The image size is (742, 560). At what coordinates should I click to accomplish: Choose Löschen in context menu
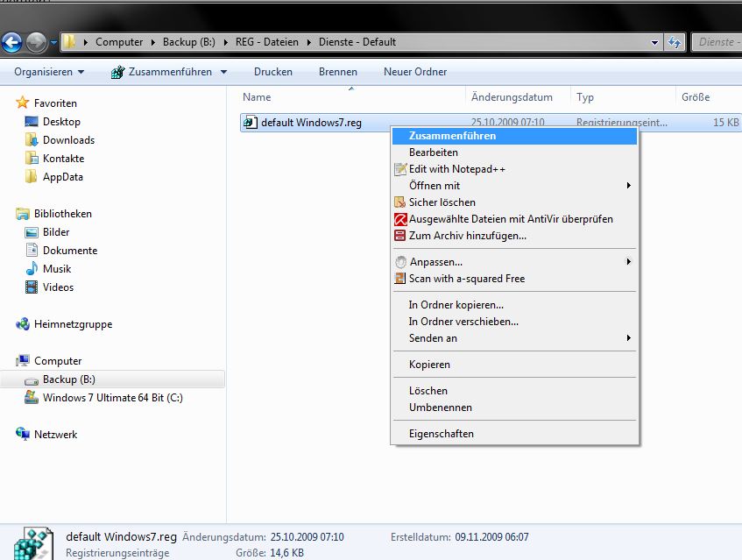514,391
